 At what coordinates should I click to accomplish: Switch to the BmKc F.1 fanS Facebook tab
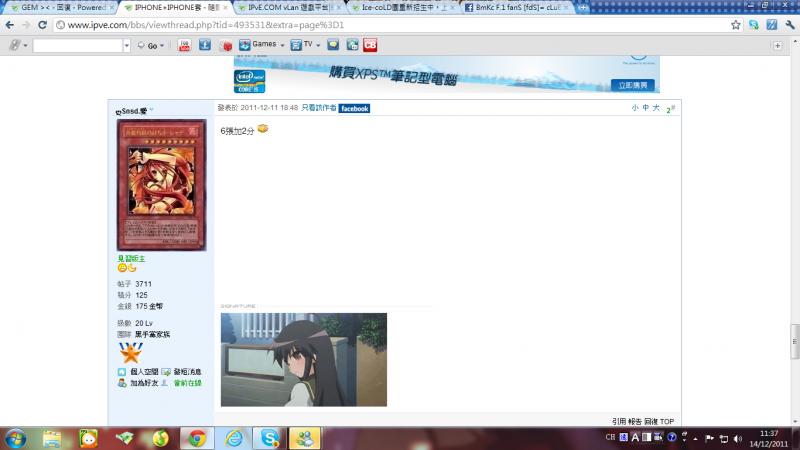click(x=517, y=8)
